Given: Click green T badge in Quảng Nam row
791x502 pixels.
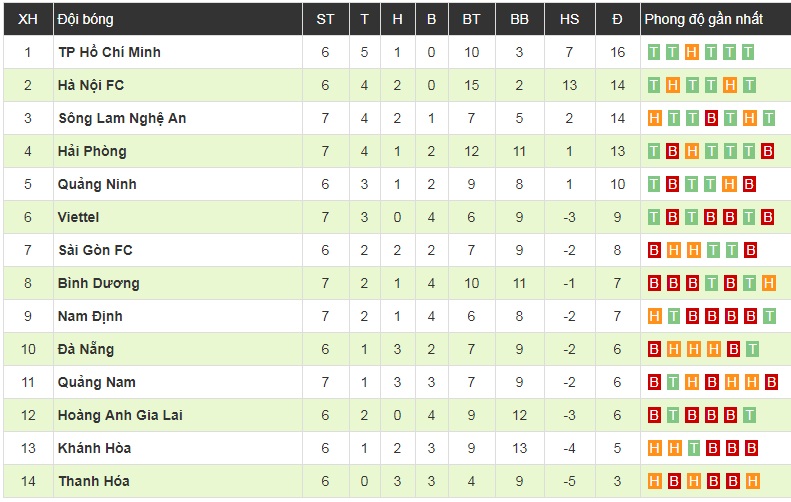Looking at the screenshot, I should pos(673,382).
